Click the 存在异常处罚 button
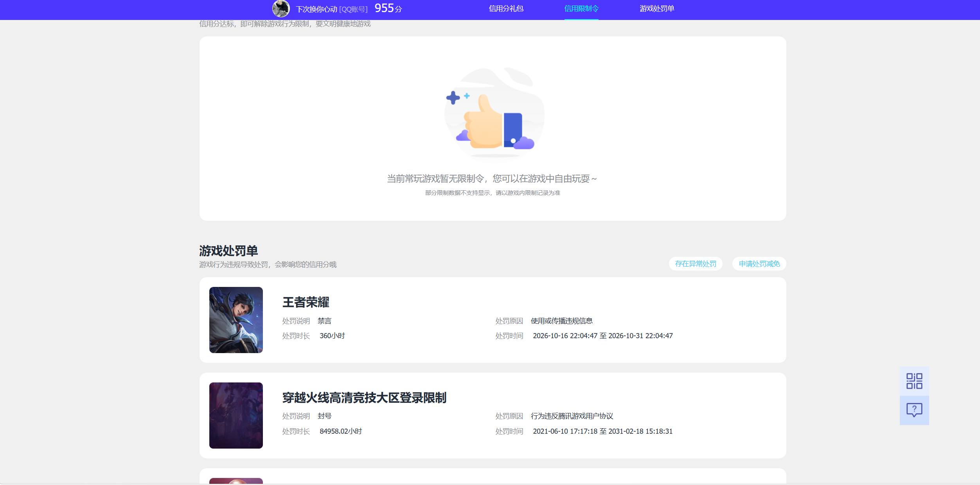 [x=696, y=264]
